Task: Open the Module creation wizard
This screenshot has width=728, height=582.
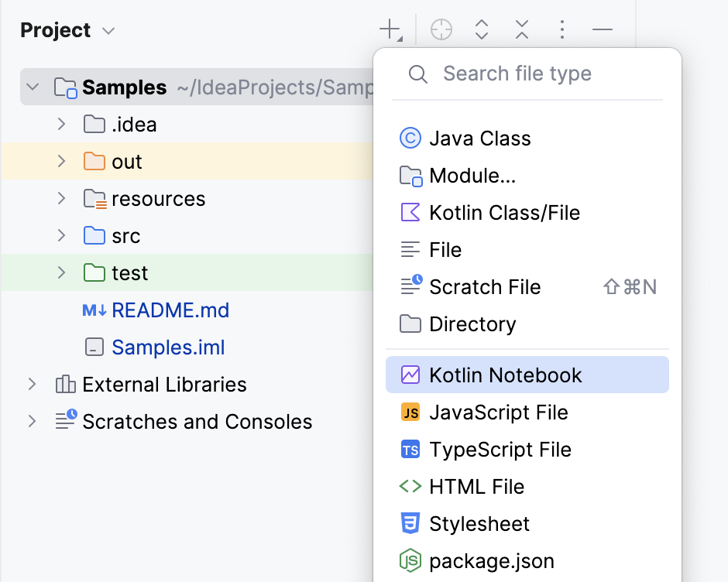Action: [475, 175]
